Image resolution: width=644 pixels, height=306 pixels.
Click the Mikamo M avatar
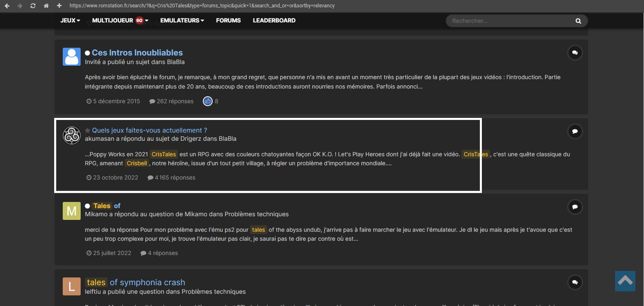(x=72, y=211)
